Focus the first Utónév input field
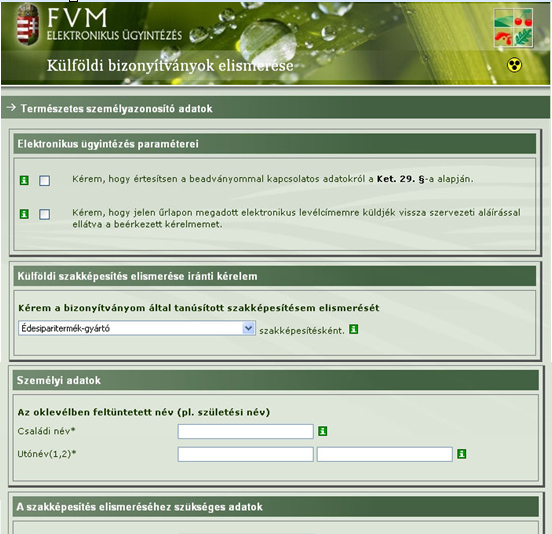This screenshot has height=534, width=552. (x=245, y=454)
